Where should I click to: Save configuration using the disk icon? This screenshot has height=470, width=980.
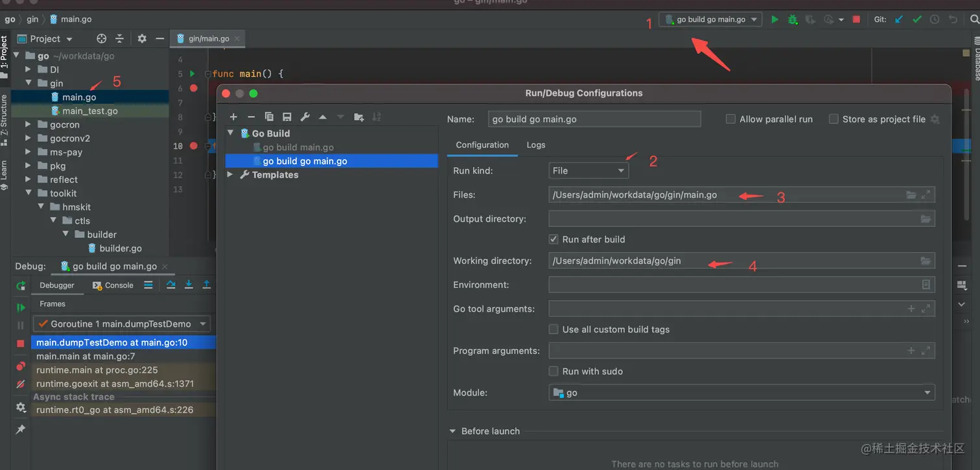(x=286, y=117)
